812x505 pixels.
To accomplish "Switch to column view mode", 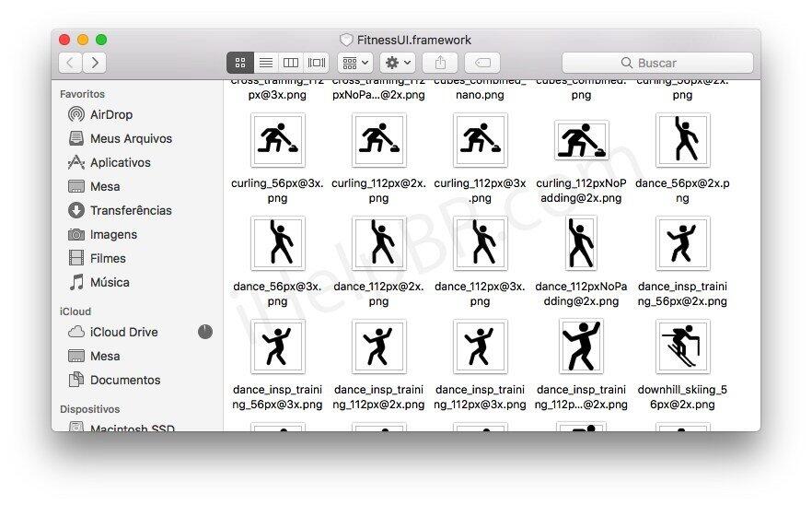I will [291, 63].
